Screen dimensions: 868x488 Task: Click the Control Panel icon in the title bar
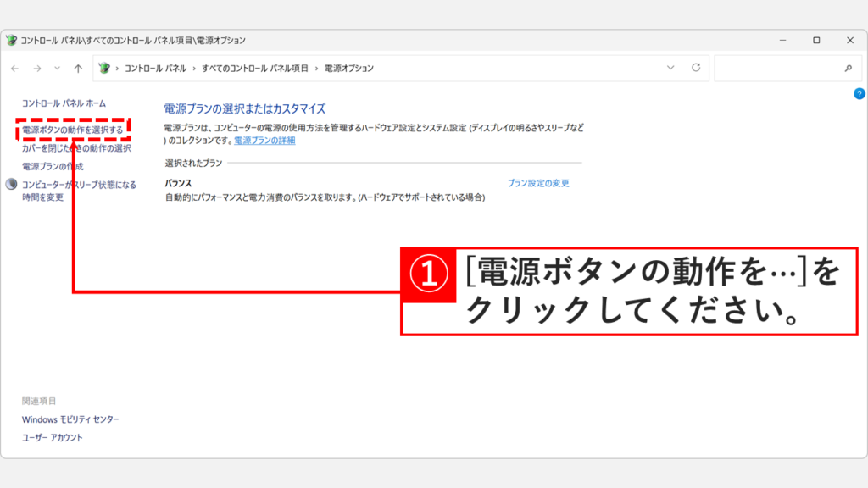(11, 40)
